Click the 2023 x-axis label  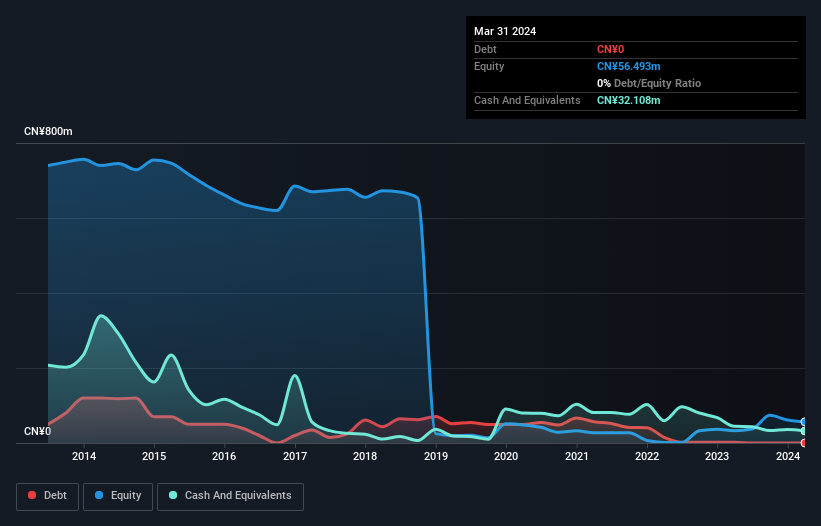[x=717, y=456]
